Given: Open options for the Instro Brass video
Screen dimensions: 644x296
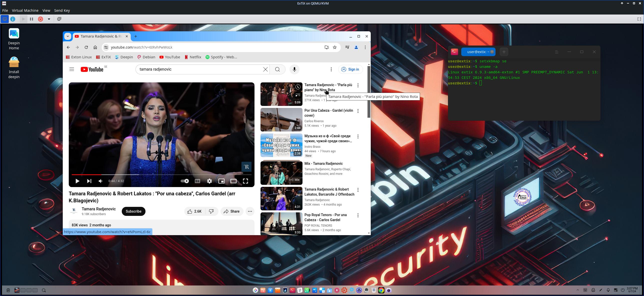Looking at the screenshot, I should 358,136.
